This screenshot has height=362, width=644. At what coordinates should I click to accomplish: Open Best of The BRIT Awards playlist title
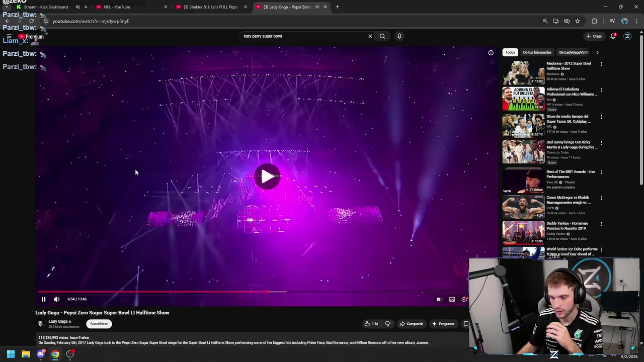click(x=571, y=174)
